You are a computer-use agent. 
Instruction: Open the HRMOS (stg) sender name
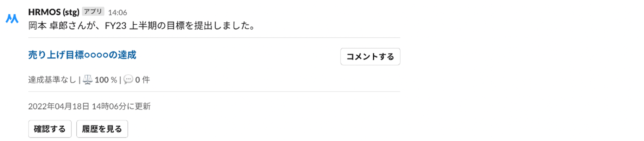point(53,12)
